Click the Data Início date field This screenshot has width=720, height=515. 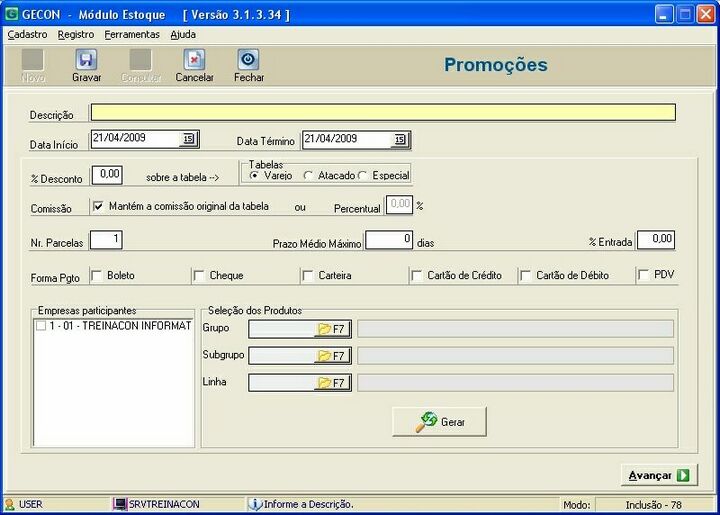[x=136, y=139]
